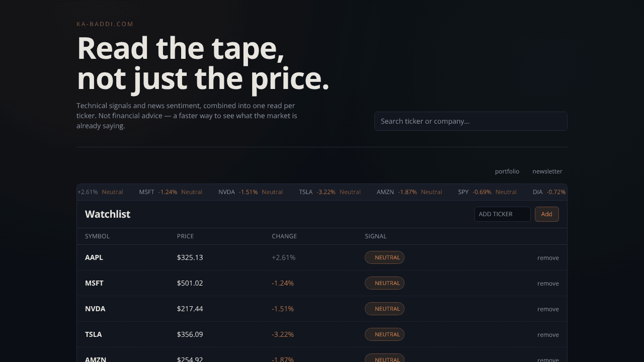
Task: Select the AAPL symbol row
Action: (x=322, y=257)
